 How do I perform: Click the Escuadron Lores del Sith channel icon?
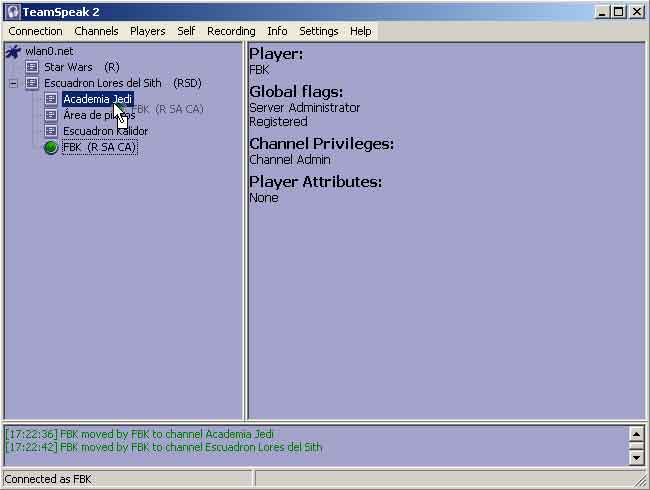click(x=32, y=83)
